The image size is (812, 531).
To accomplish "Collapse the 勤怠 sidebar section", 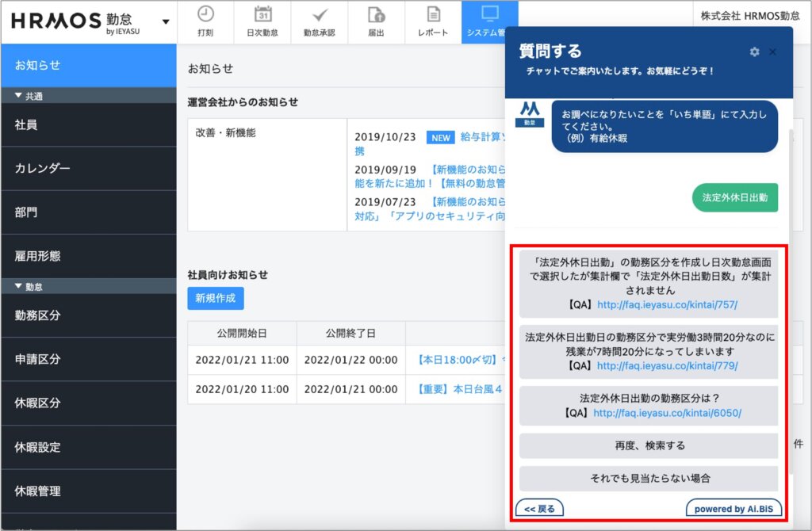I will tap(20, 286).
